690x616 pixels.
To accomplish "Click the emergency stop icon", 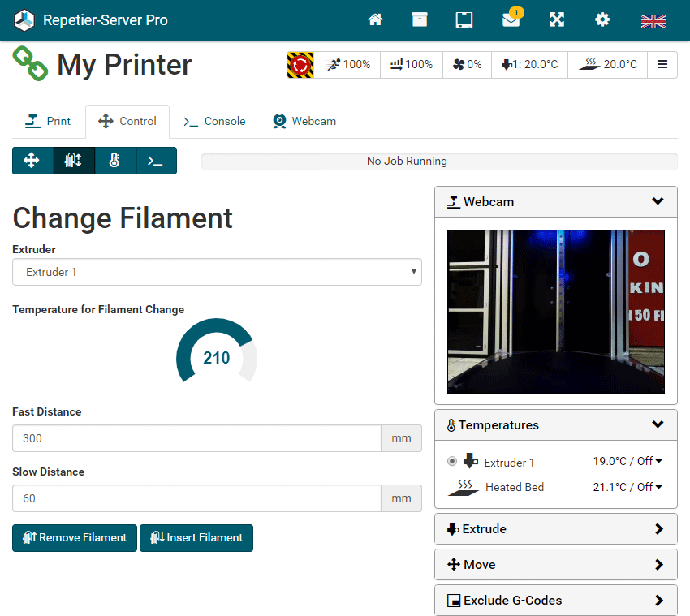I will pyautogui.click(x=300, y=65).
